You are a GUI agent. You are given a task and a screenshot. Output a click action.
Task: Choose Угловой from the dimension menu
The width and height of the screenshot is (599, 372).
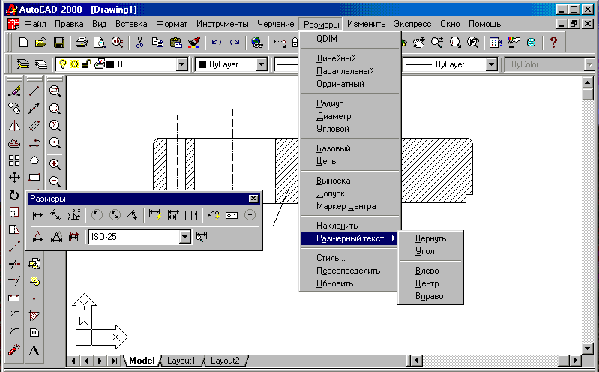[x=332, y=129]
